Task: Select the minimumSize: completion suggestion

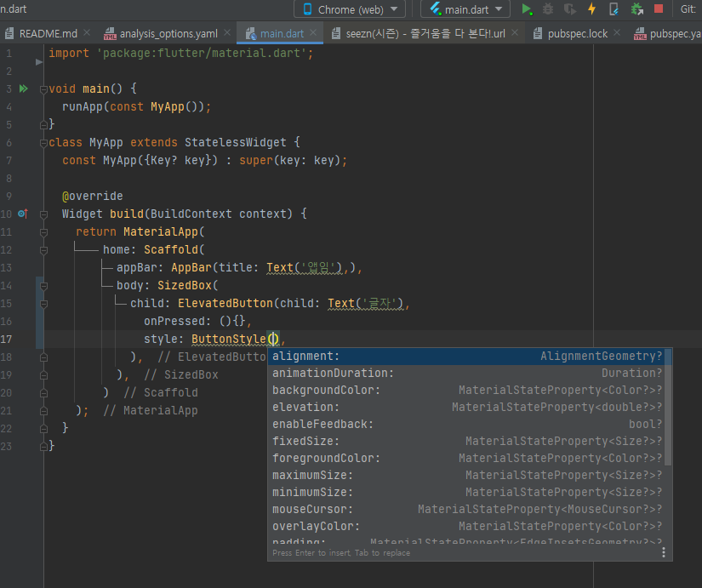Action: tap(466, 492)
